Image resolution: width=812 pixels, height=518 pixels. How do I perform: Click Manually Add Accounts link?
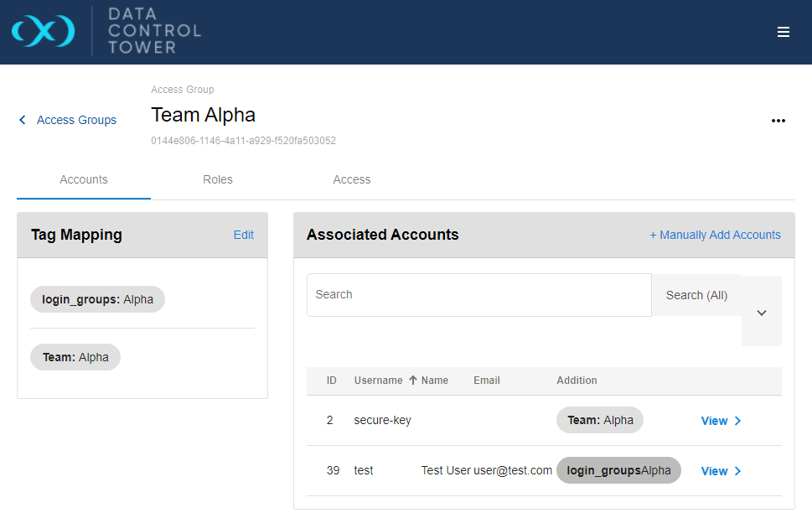(715, 235)
